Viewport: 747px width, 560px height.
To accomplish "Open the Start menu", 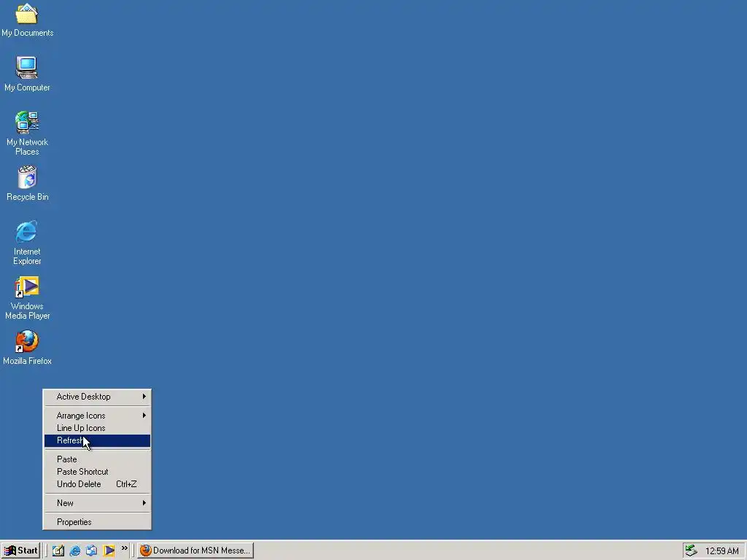I will (20, 551).
